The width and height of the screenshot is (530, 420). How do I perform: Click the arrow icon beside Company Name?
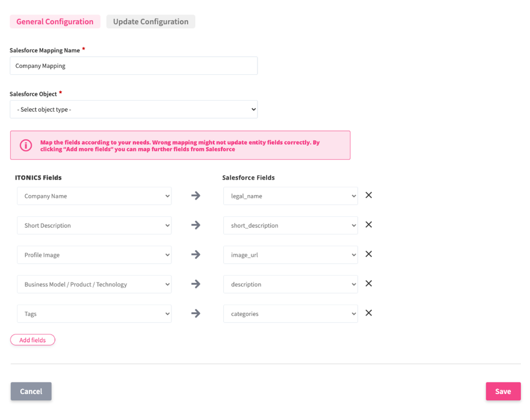[196, 196]
